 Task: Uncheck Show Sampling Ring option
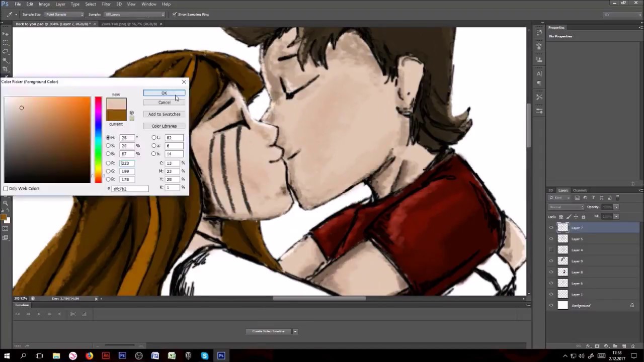click(x=174, y=14)
